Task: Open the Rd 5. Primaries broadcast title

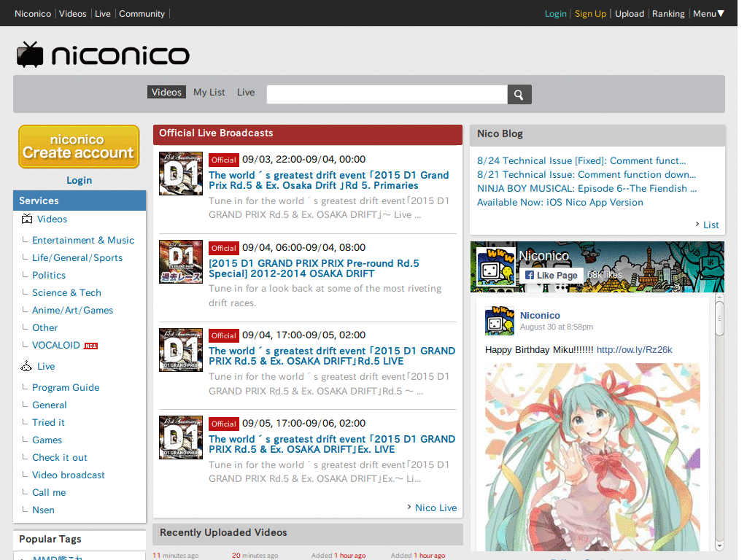Action: tap(329, 181)
